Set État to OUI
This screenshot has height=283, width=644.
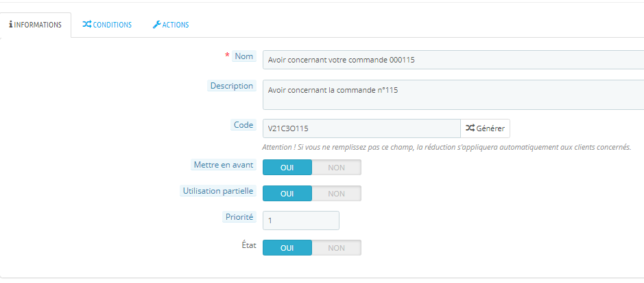point(287,247)
